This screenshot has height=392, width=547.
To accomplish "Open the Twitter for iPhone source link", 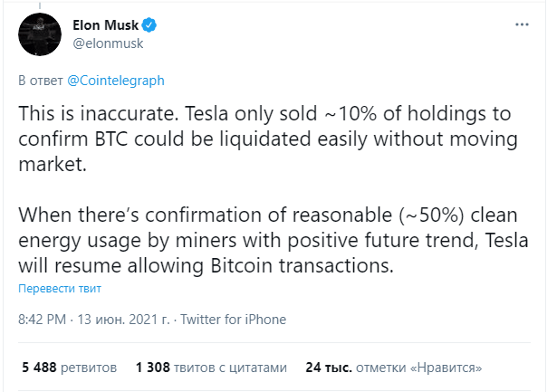I will (233, 320).
